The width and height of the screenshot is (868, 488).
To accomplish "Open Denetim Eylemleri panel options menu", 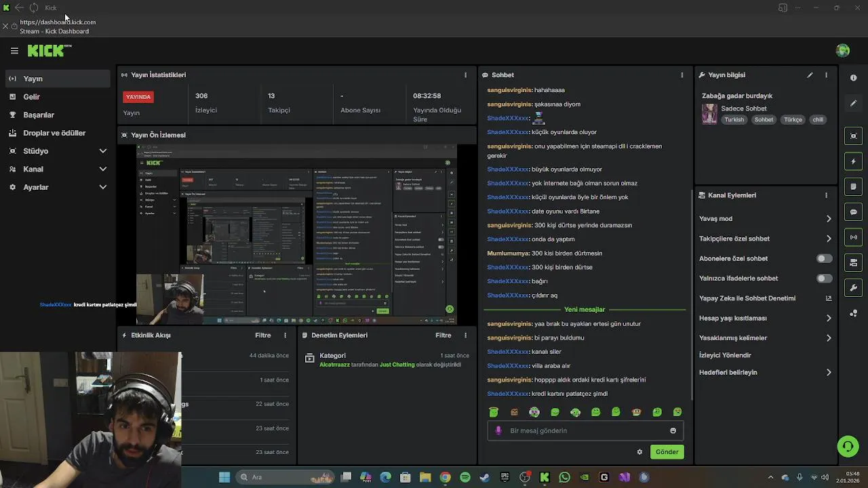I will (x=465, y=335).
